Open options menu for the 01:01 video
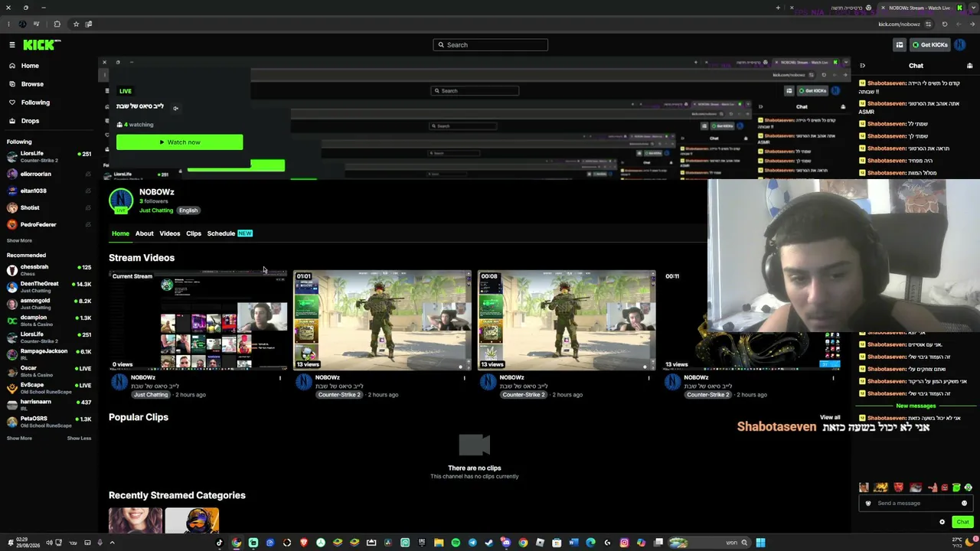This screenshot has height=551, width=980. [464, 378]
